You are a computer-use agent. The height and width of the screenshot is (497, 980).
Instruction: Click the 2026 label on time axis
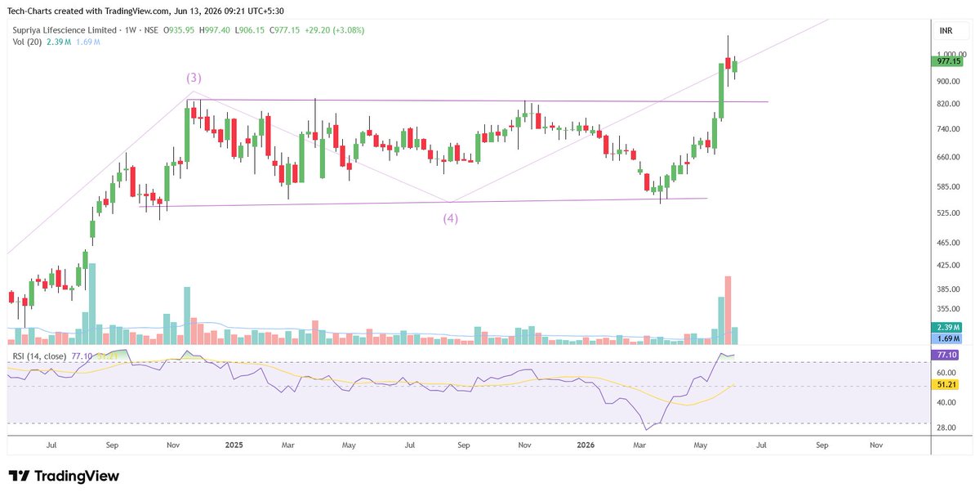click(x=586, y=446)
